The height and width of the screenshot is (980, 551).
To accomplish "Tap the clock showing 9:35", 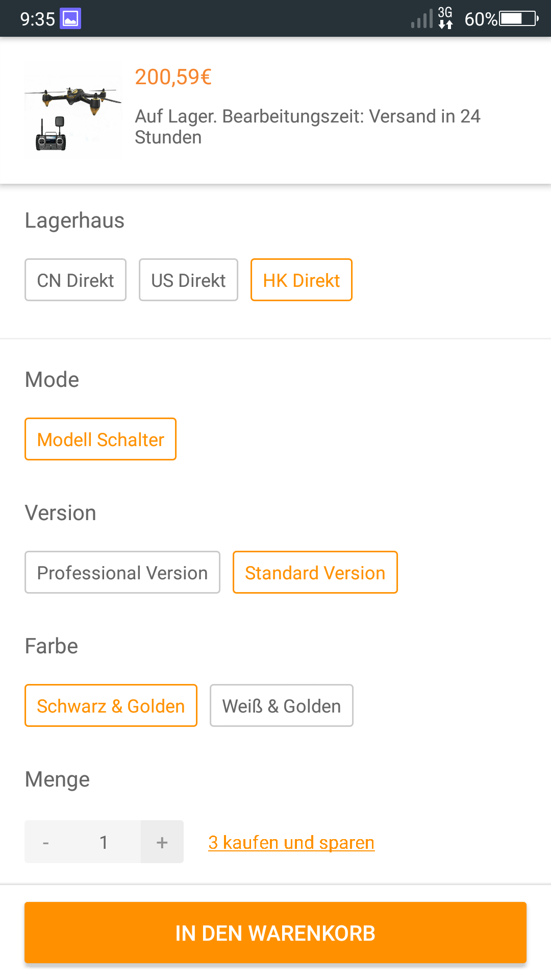I will [x=37, y=19].
